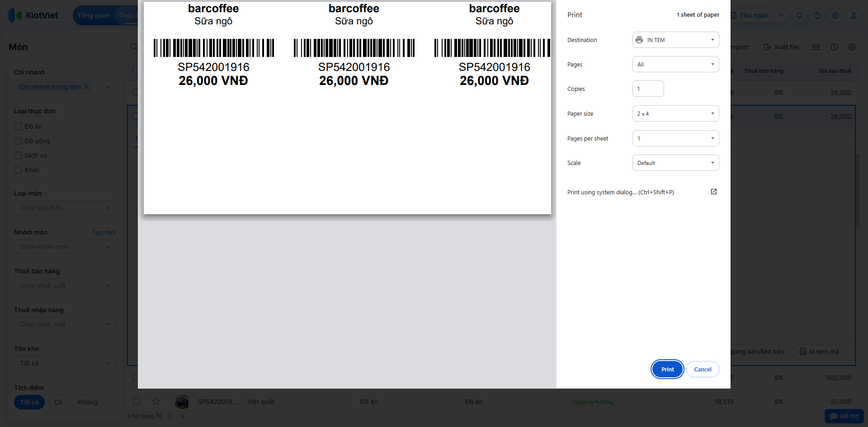
Task: Click the Xuất file button
Action: 782,47
